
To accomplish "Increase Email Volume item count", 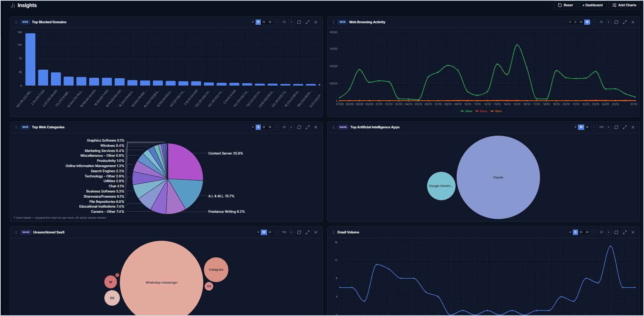I will [x=609, y=232].
